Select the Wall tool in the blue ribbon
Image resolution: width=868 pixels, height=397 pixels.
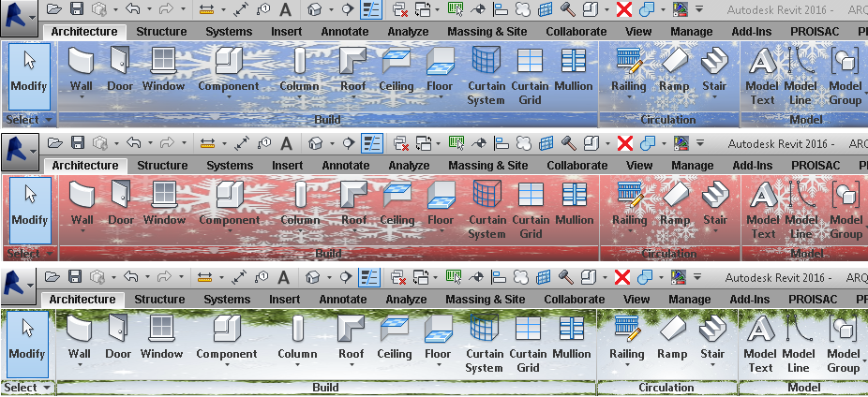81,70
